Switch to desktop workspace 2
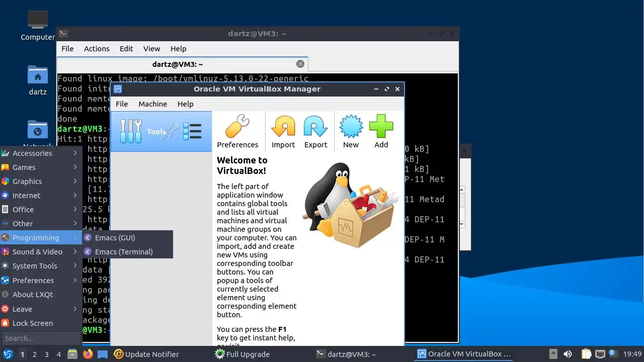This screenshot has height=362, width=644. coord(35,354)
